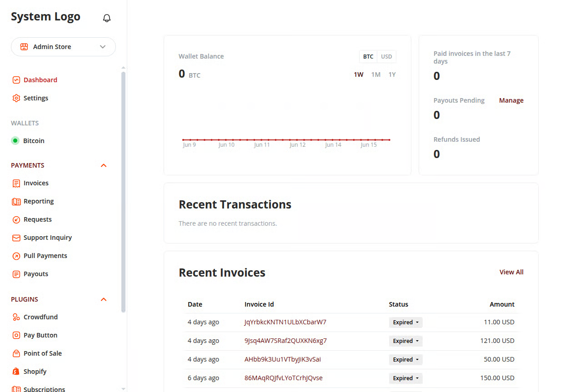Click the Admin Store shop icon
Image resolution: width=575 pixels, height=392 pixels.
pyautogui.click(x=24, y=47)
